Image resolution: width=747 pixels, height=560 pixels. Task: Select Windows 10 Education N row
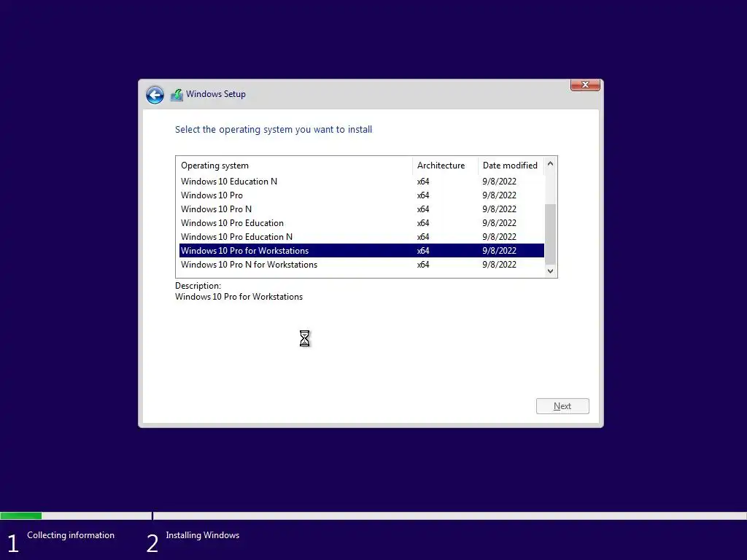coord(362,182)
